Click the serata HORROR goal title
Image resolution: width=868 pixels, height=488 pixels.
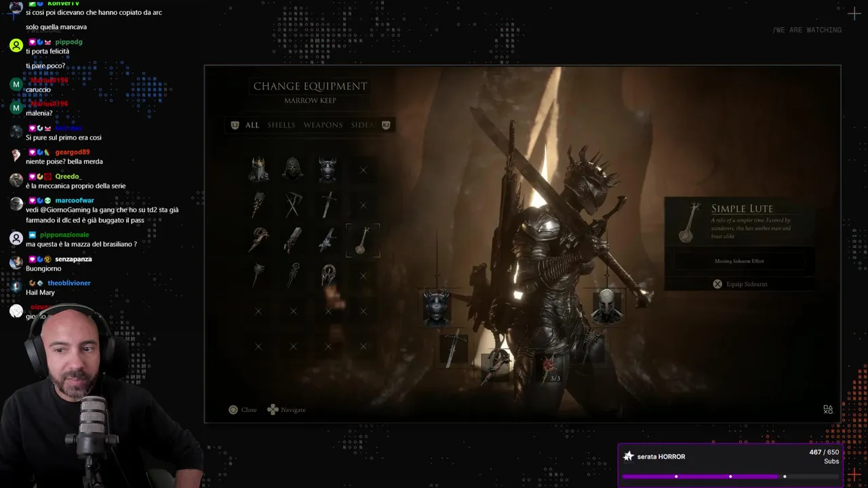(x=661, y=457)
